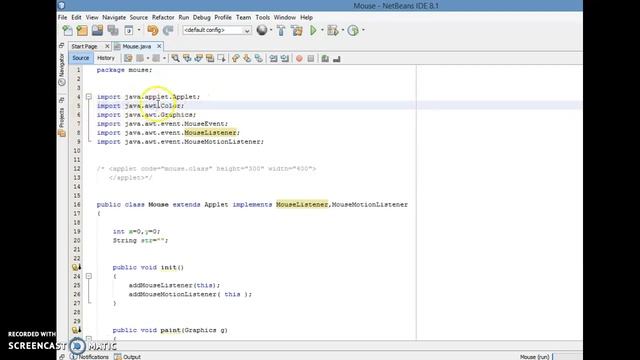Switch to Source view button
The height and width of the screenshot is (360, 640).
coord(80,58)
